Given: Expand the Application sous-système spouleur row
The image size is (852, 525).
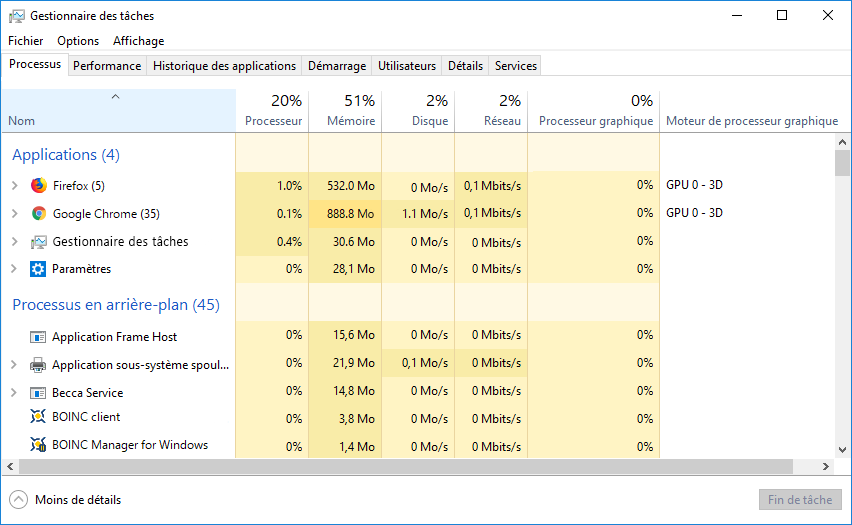Looking at the screenshot, I should (15, 365).
